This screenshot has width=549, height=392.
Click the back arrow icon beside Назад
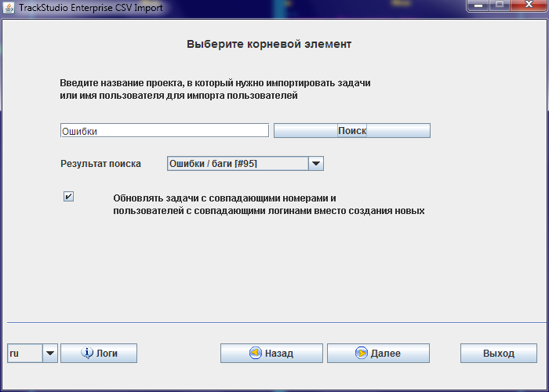[x=255, y=354]
